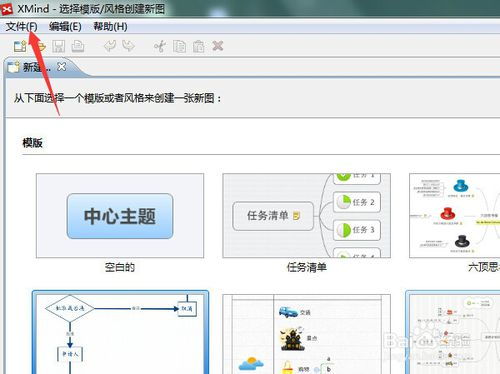Screen dimensions: 500x374
Task: Click the Open file toolbar icon
Action: point(41,46)
